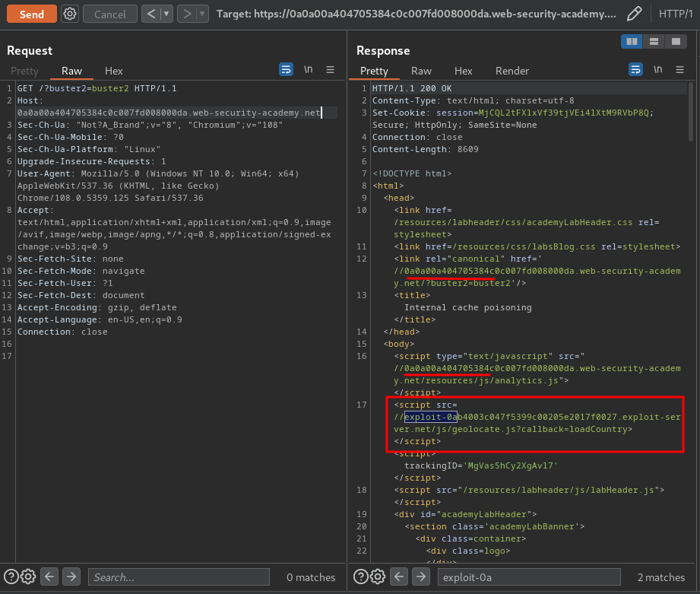This screenshot has height=594, width=700.
Task: Toggle word wrap in Request pane
Action: coord(287,70)
